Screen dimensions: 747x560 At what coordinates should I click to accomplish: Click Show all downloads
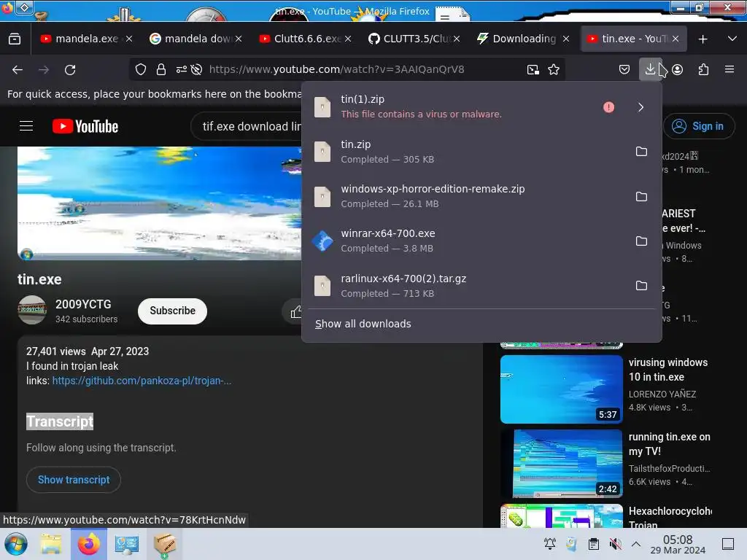click(363, 324)
